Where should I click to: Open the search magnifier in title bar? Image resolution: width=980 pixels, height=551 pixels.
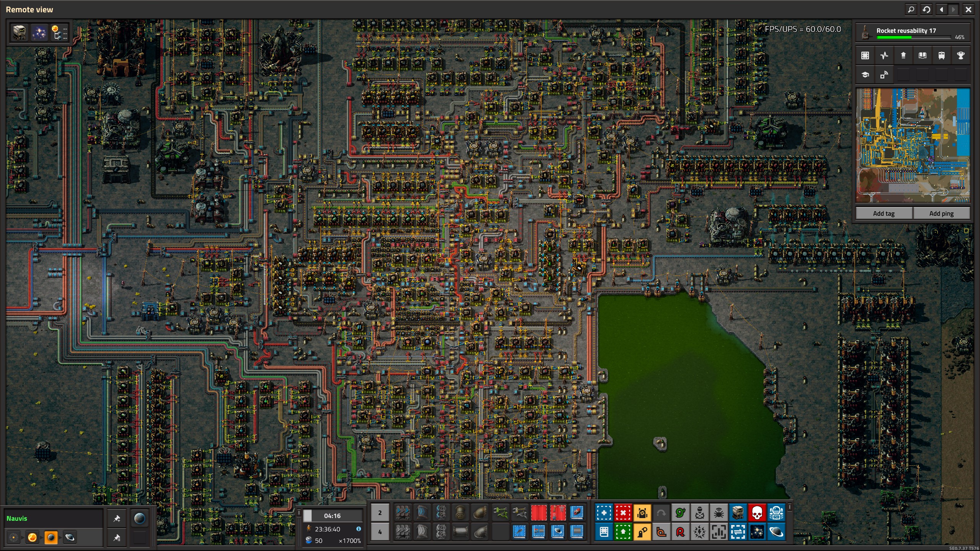coord(911,10)
